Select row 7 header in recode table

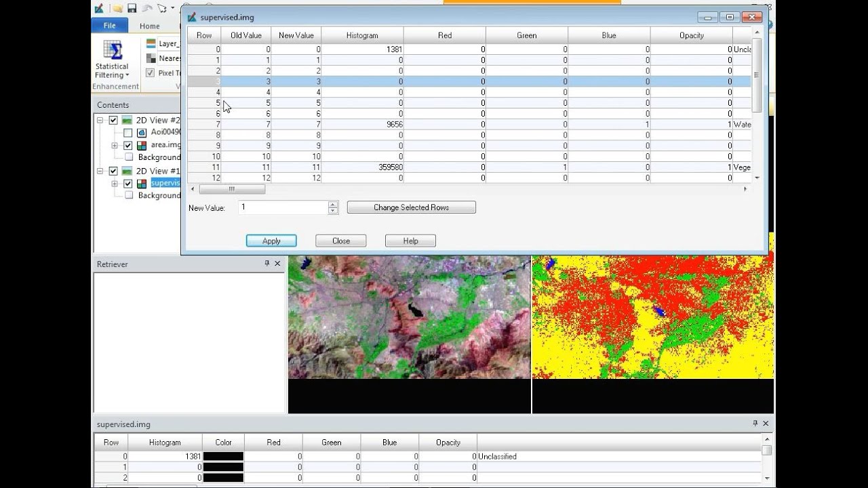tap(204, 124)
